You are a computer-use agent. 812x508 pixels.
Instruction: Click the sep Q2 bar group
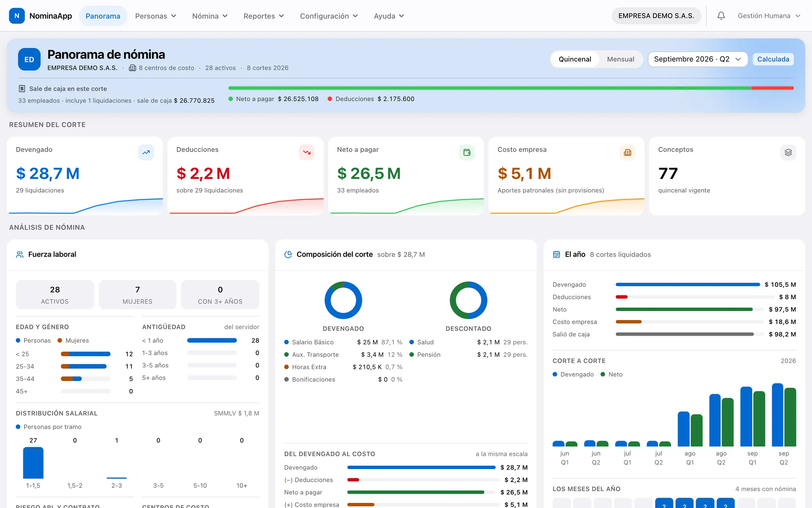784,415
